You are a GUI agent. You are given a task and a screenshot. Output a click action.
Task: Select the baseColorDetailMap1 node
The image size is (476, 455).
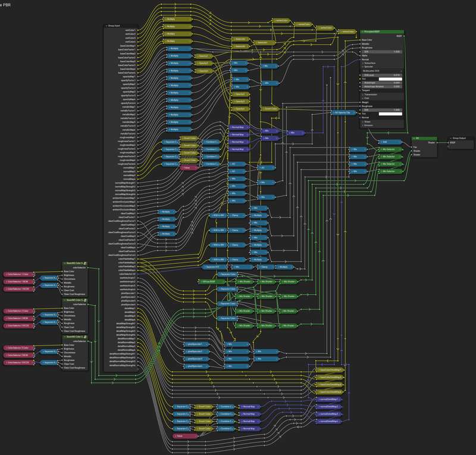click(330, 370)
